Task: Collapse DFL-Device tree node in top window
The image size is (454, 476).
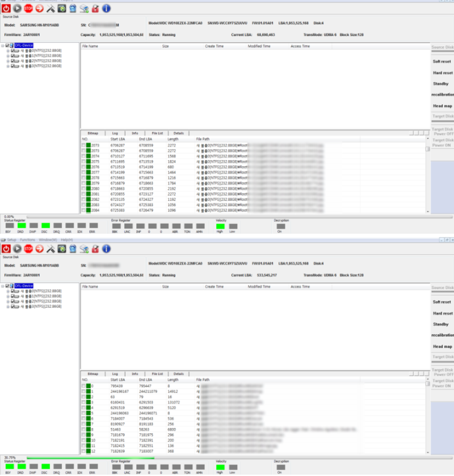Action: click(x=3, y=45)
